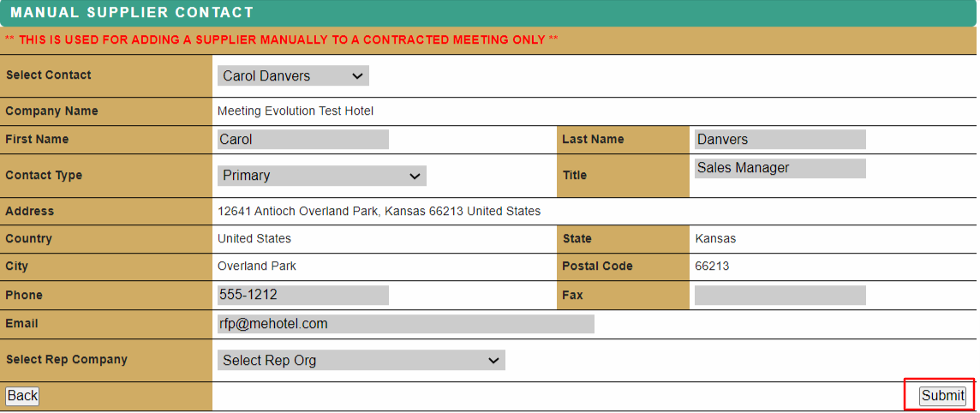Click the Overland Park city value

[257, 266]
